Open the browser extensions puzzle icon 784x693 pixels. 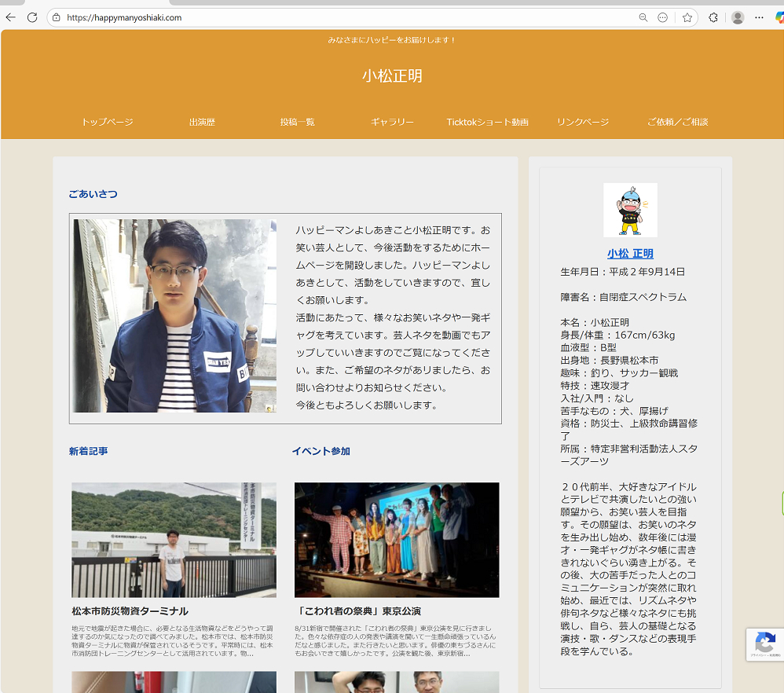pos(713,17)
